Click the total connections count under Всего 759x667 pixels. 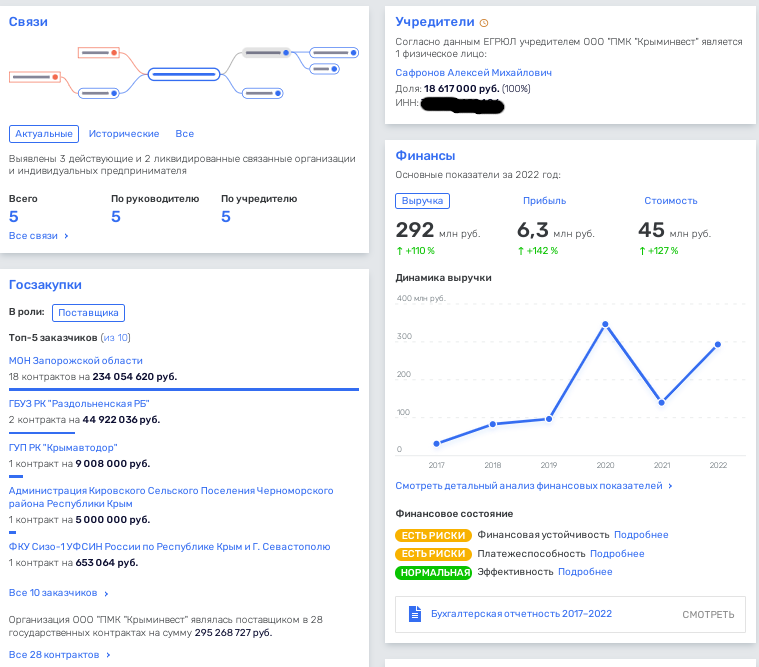tap(14, 217)
